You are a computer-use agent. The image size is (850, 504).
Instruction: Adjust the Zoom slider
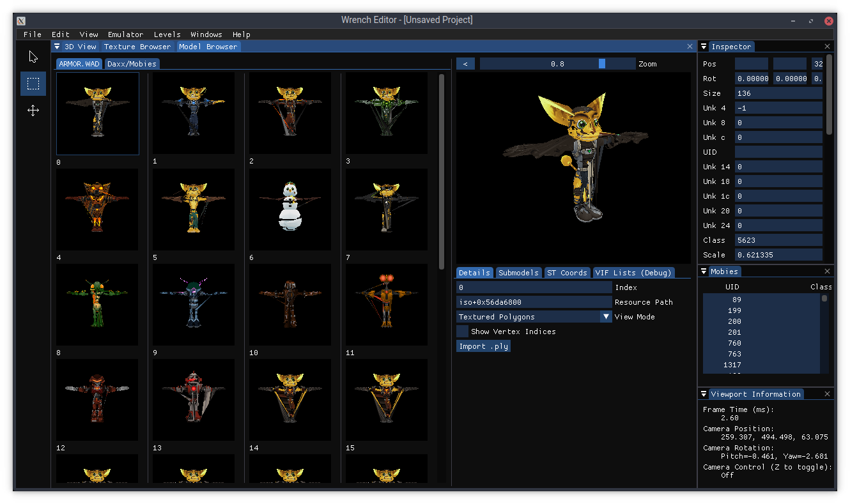pos(557,64)
